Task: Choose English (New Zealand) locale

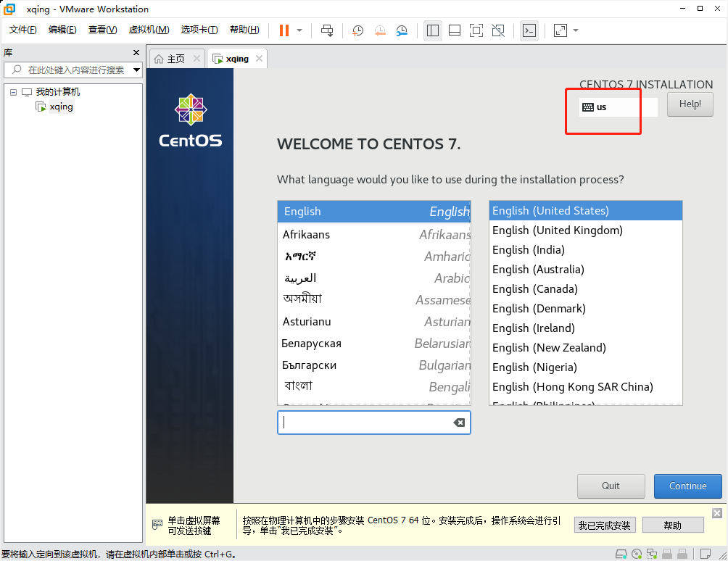Action: point(585,348)
